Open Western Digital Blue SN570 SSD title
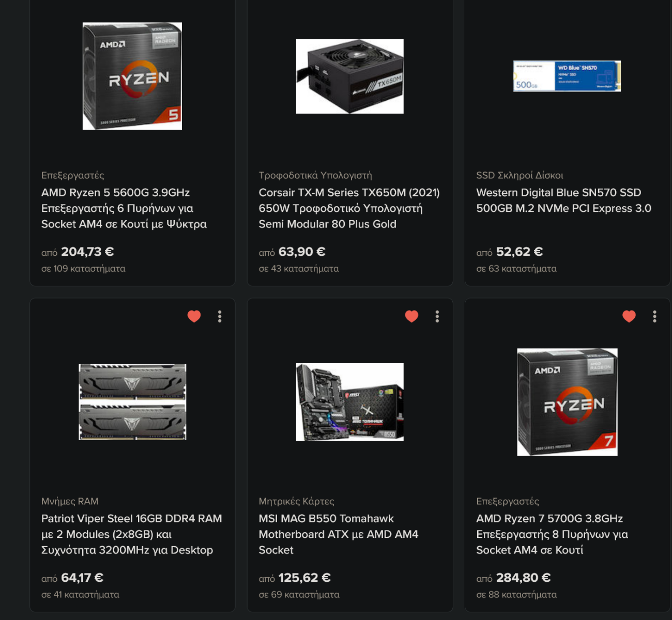672x620 pixels. tap(563, 200)
